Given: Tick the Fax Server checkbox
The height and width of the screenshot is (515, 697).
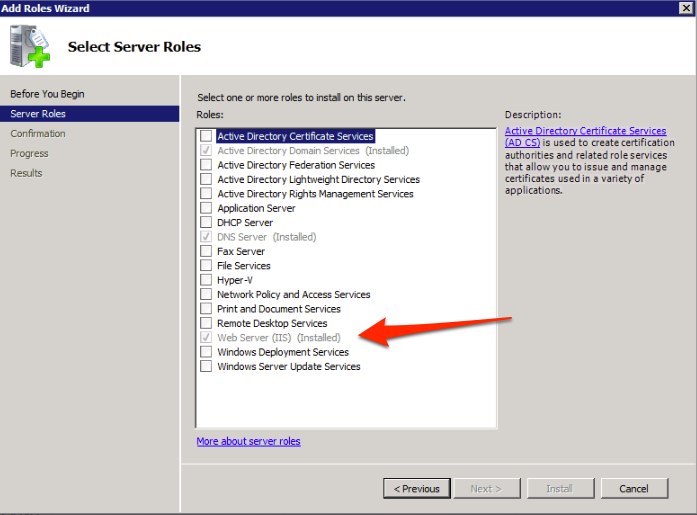Looking at the screenshot, I should [x=206, y=251].
